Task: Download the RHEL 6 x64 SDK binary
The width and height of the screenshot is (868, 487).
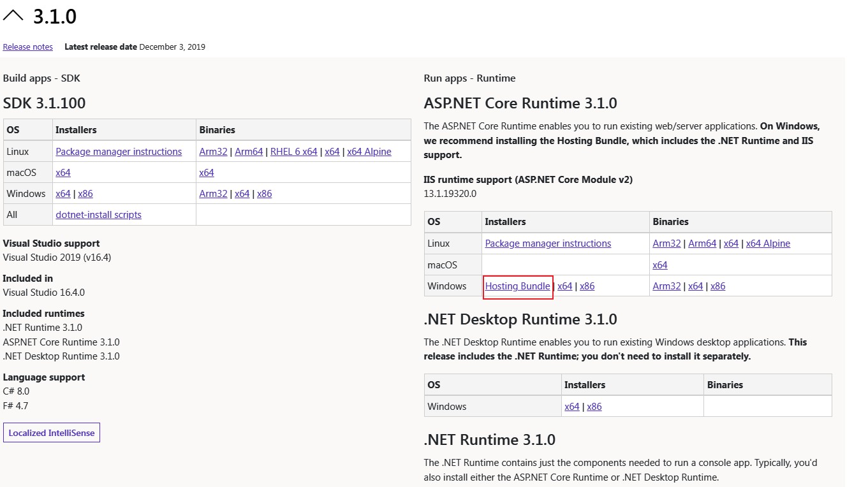Action: tap(293, 152)
